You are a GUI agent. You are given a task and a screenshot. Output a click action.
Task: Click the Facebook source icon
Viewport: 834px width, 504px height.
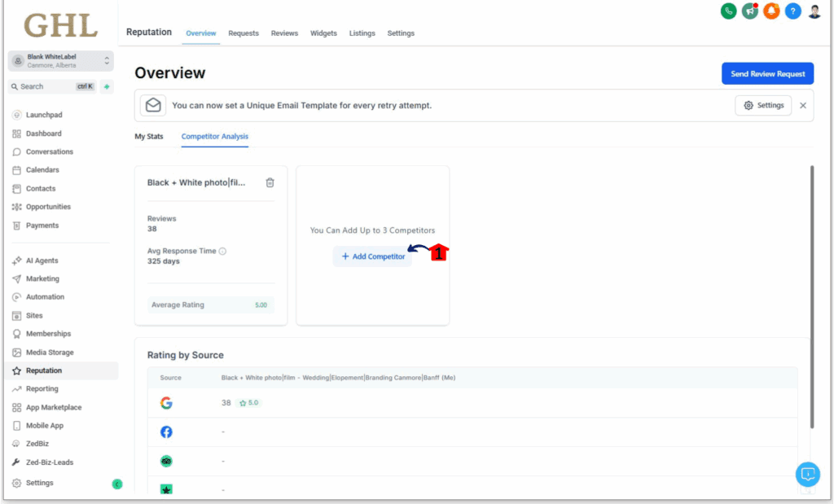pyautogui.click(x=166, y=432)
